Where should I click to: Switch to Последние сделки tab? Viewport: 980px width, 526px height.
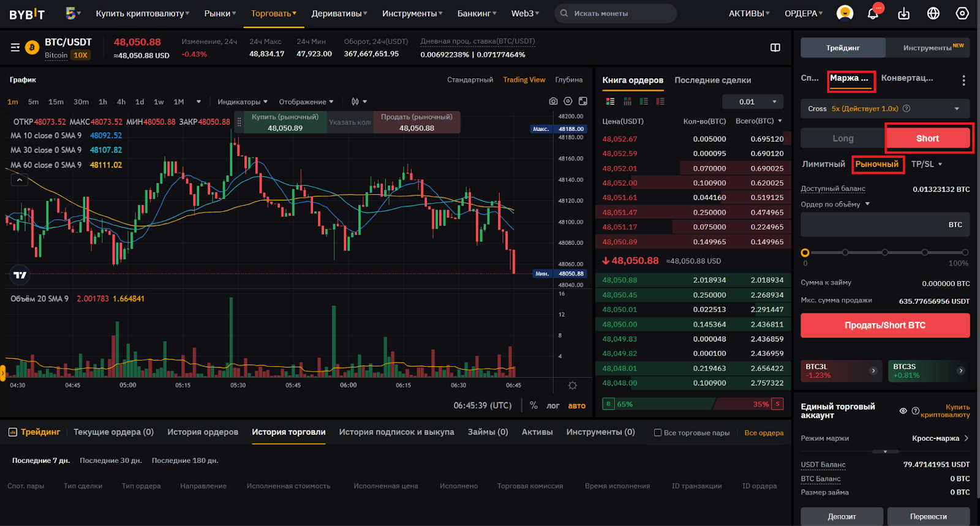tap(713, 80)
